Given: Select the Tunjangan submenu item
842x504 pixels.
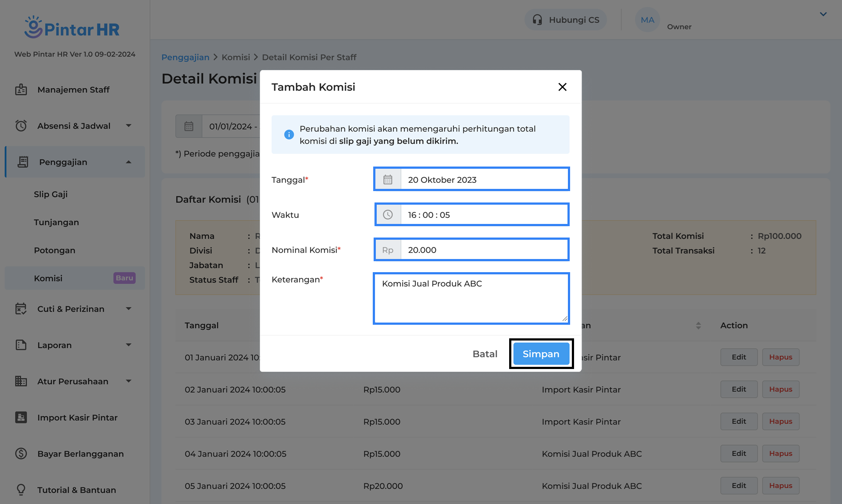Looking at the screenshot, I should tap(57, 222).
